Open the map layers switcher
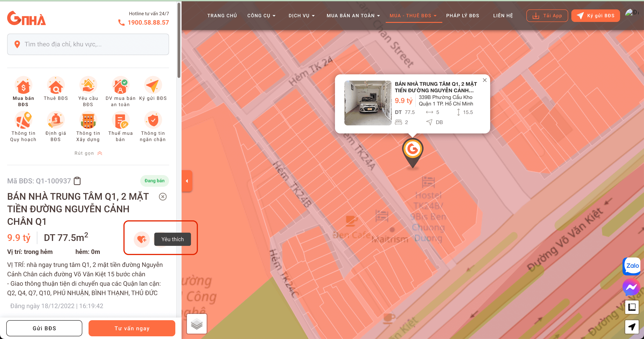Viewport: 644px width, 339px height. [197, 324]
